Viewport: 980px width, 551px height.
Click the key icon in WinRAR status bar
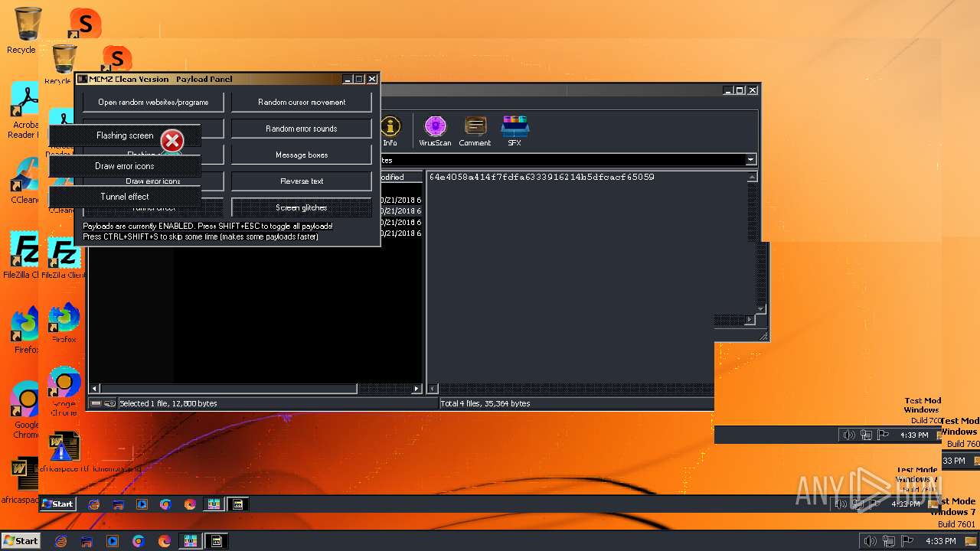point(110,403)
